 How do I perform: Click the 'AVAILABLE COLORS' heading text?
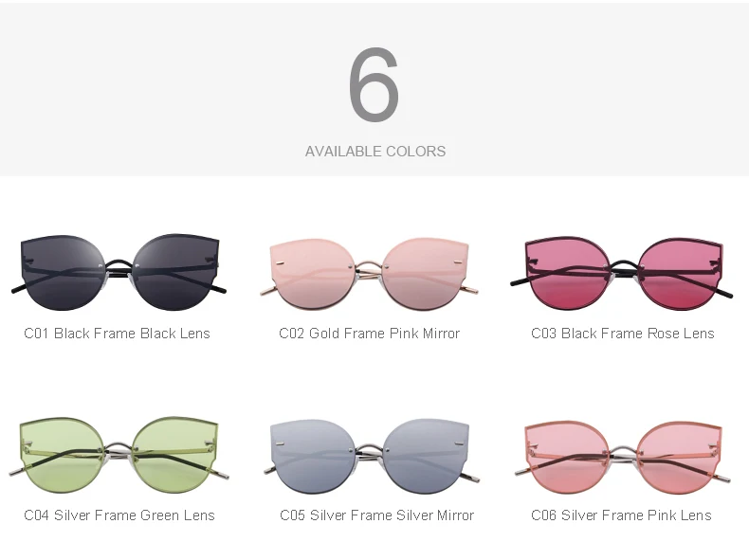click(x=375, y=152)
